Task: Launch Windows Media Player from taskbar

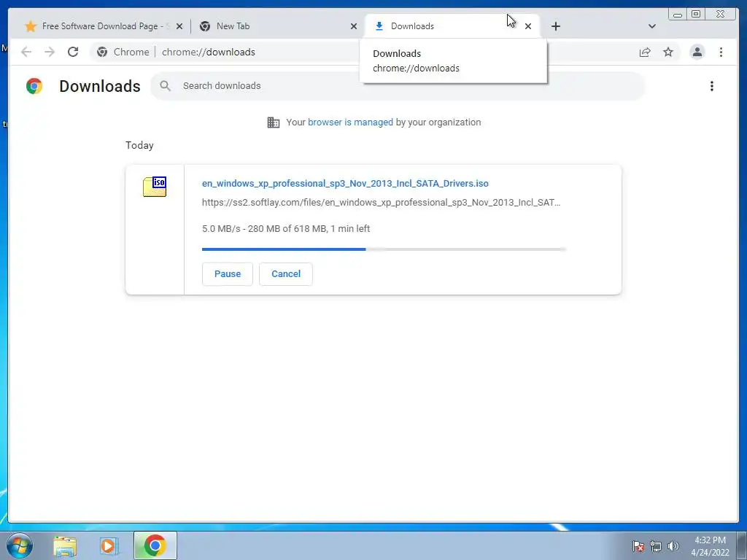Action: (109, 545)
